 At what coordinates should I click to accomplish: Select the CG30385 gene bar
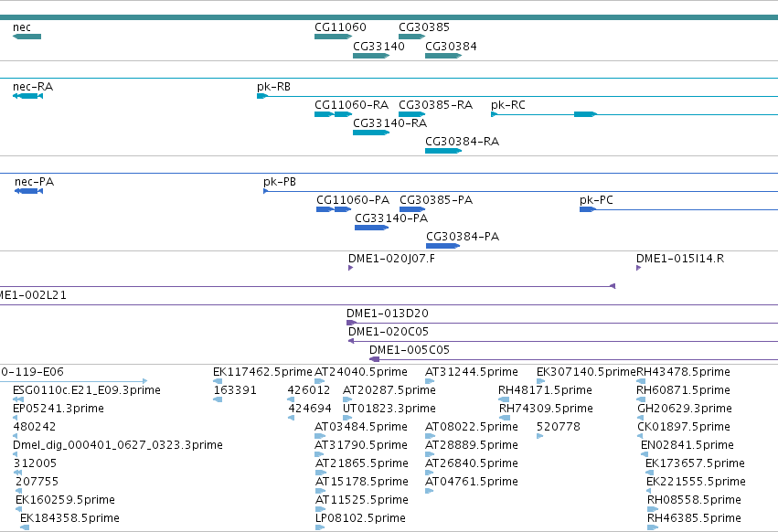[x=411, y=37]
